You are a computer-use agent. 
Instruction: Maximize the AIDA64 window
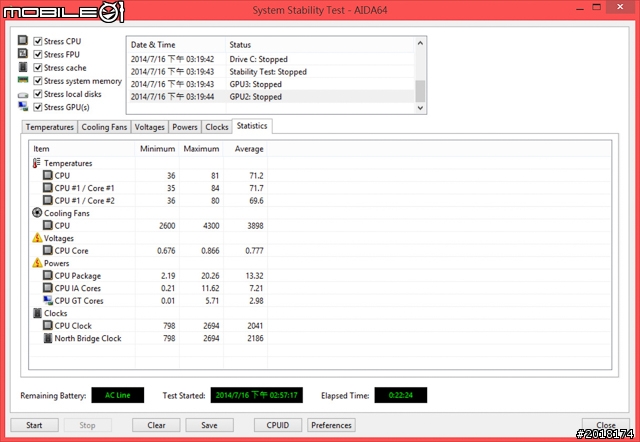click(x=597, y=7)
